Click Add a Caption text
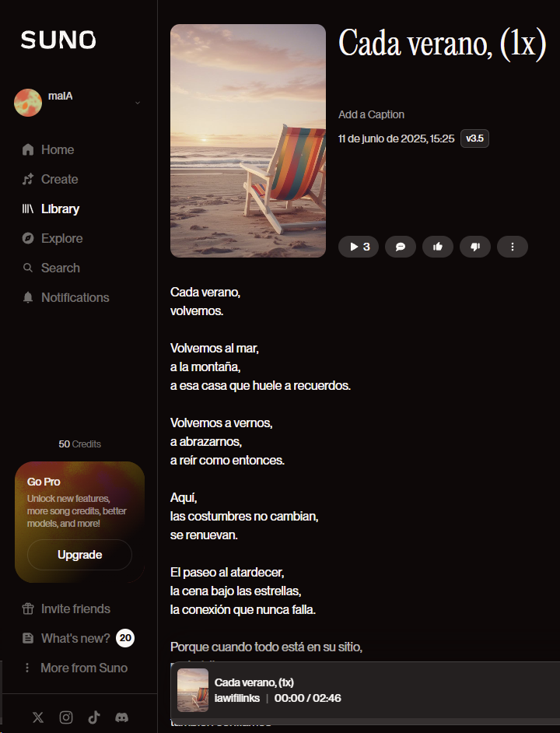Screen dimensions: 560x733 pyautogui.click(x=371, y=114)
